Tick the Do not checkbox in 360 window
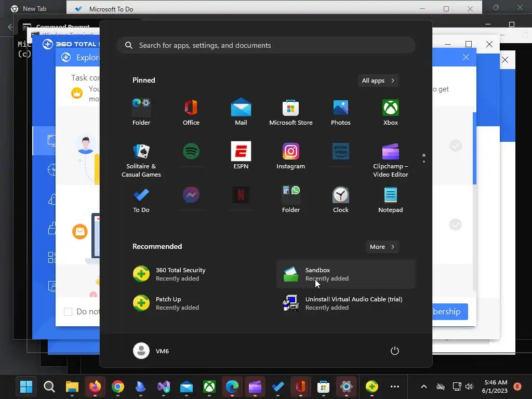This screenshot has height=399, width=532. point(68,312)
